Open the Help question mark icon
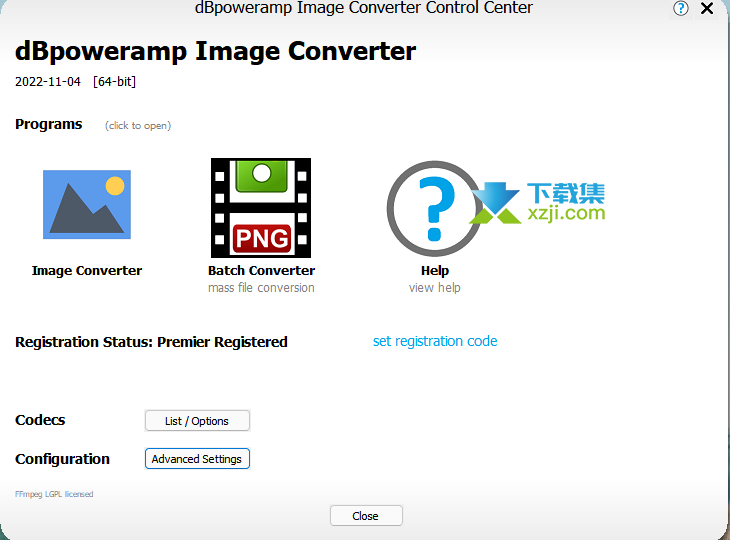 pos(434,209)
